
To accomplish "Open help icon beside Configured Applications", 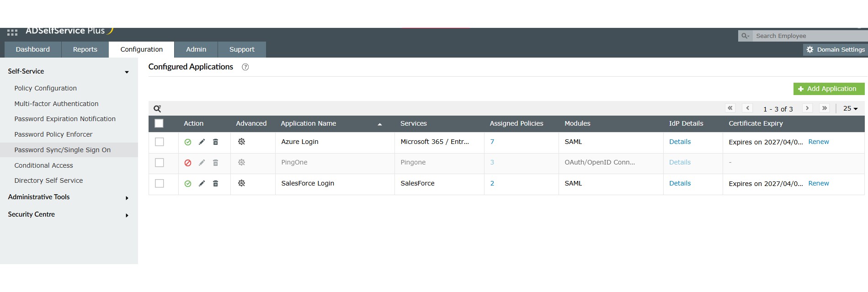I will (245, 67).
